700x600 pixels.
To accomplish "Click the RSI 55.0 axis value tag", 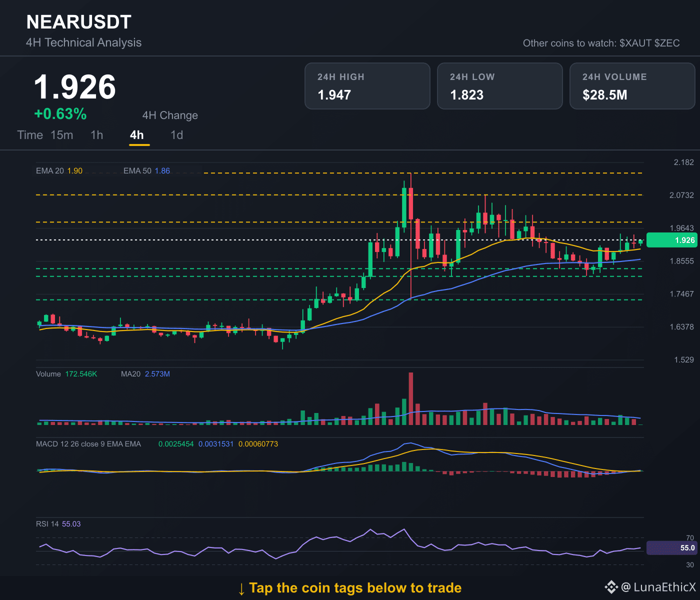I will 671,548.
